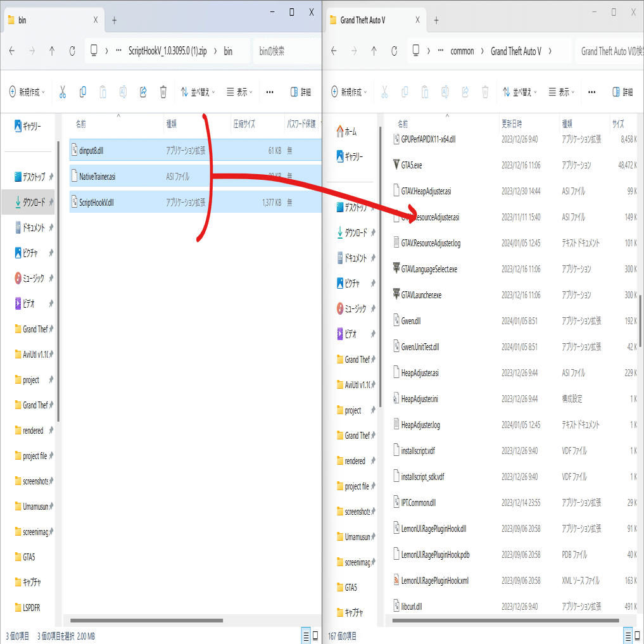Screen dimensions: 644x644
Task: Toggle details pane in bin window
Action: pyautogui.click(x=301, y=92)
